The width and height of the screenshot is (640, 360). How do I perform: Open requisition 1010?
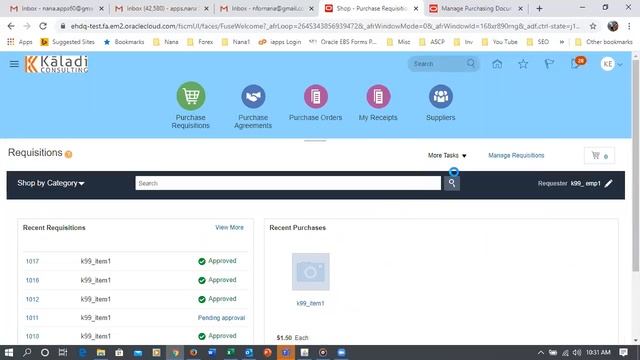(x=32, y=336)
